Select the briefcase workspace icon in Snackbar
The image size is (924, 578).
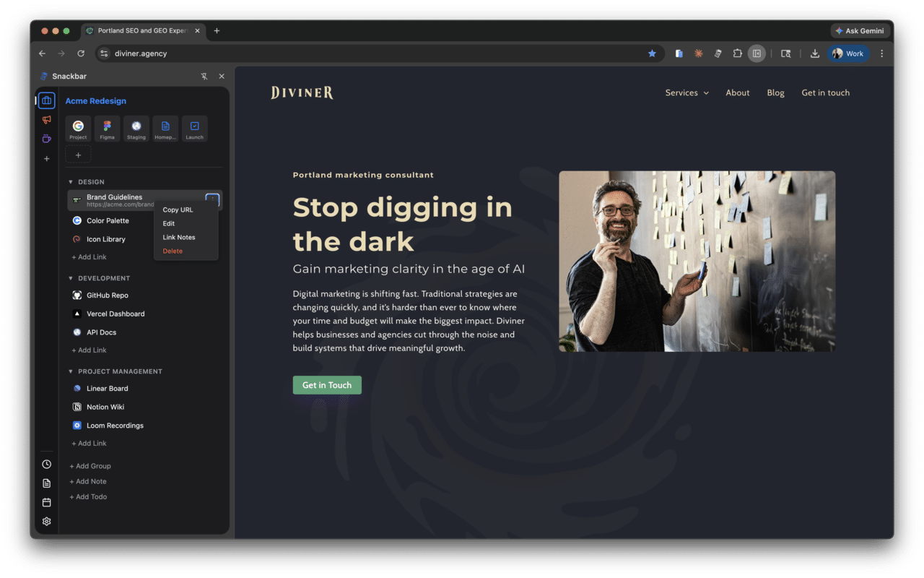pyautogui.click(x=46, y=100)
